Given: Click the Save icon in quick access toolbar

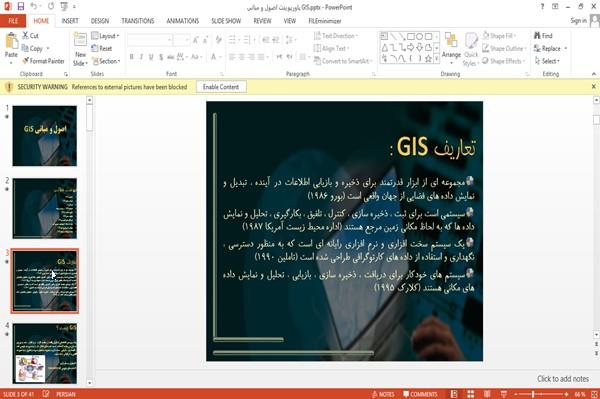Looking at the screenshot, I should pos(21,7).
